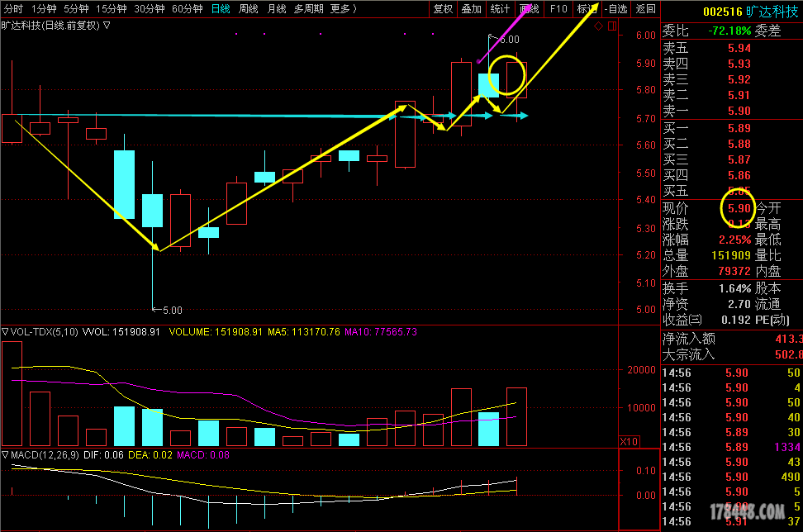
Task: Click the stock code 002516
Action: point(723,12)
